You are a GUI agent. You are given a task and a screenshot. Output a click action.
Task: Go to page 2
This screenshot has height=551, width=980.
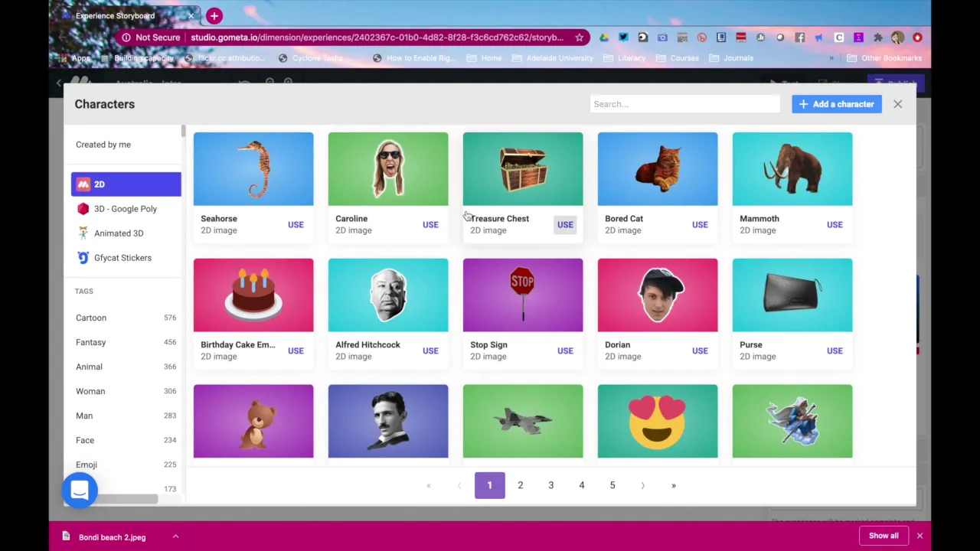point(520,485)
